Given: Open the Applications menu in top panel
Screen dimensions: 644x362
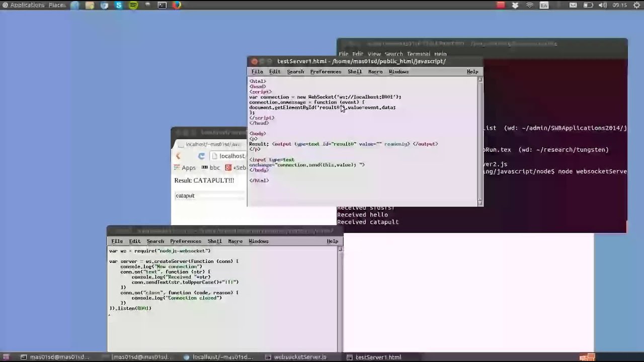Looking at the screenshot, I should coord(23,5).
